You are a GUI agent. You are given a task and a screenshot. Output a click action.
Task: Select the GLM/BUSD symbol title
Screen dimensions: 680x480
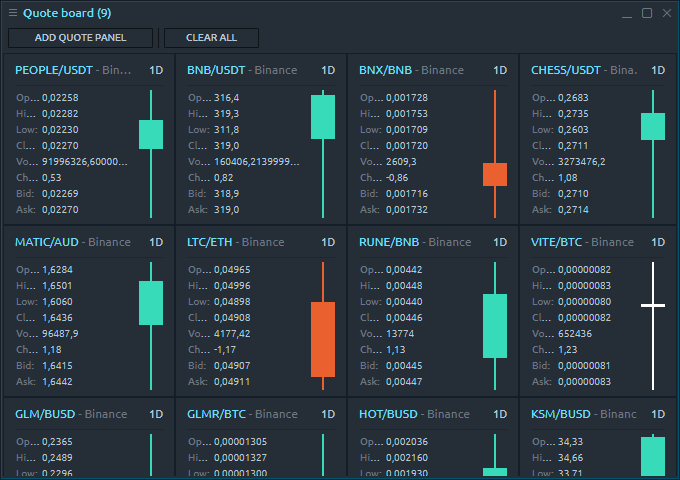coord(45,414)
